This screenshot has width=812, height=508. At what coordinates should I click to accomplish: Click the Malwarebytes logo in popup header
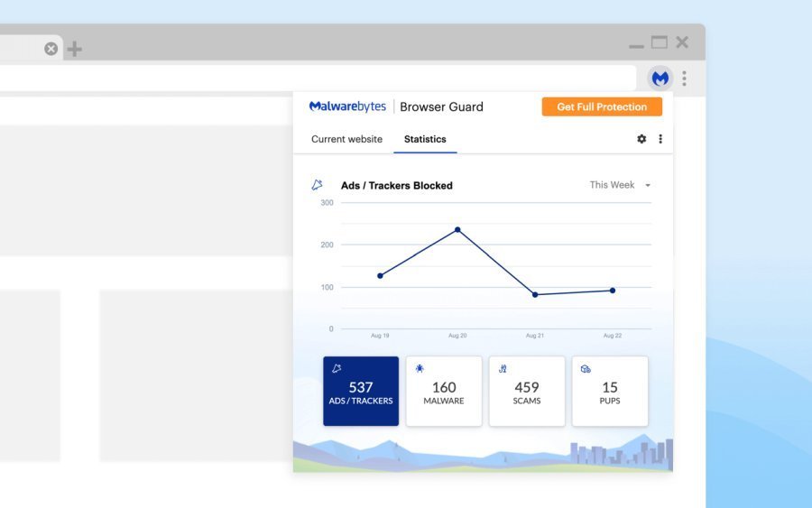347,106
